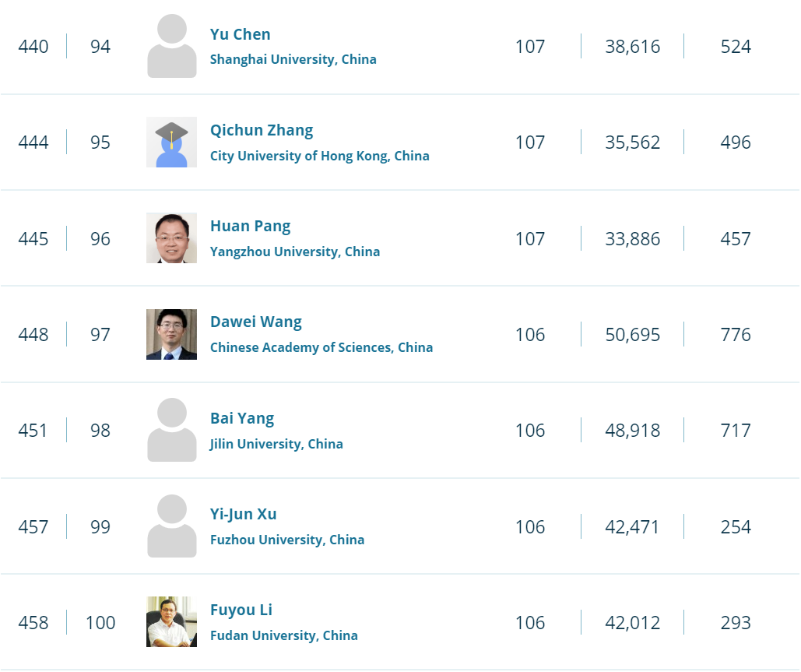View Dawei Wang's scientist profile

[255, 322]
